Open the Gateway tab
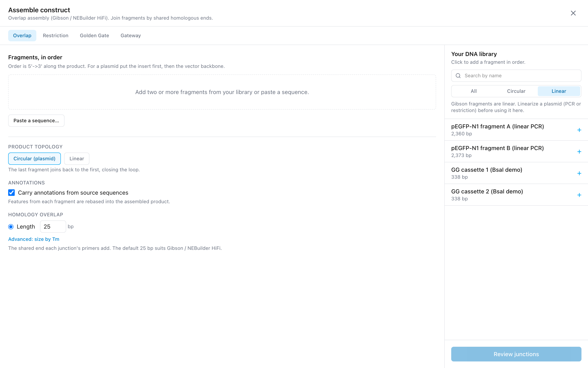Viewport: 588px width, 368px height. pyautogui.click(x=131, y=36)
